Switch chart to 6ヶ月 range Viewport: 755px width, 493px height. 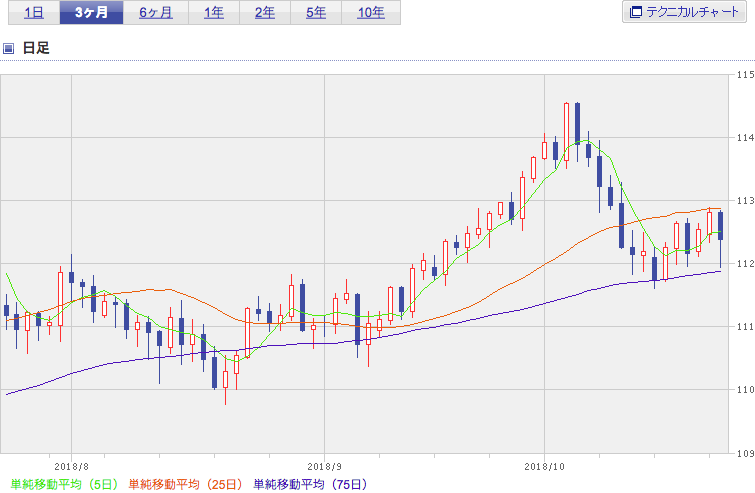pyautogui.click(x=156, y=12)
